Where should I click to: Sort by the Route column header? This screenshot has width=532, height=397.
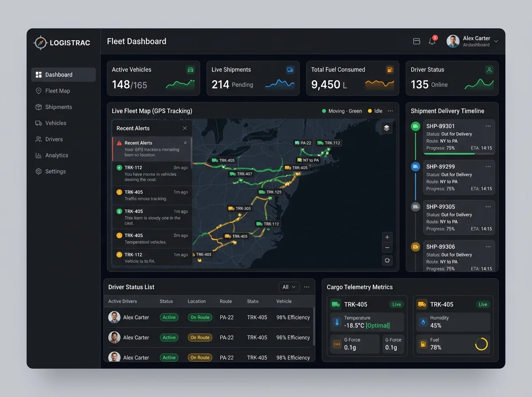click(226, 301)
